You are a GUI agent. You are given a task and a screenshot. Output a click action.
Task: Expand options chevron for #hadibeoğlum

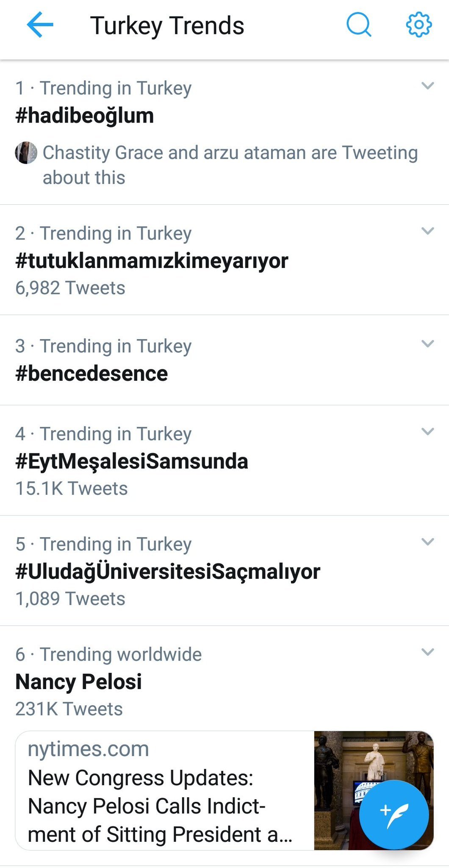point(428,86)
